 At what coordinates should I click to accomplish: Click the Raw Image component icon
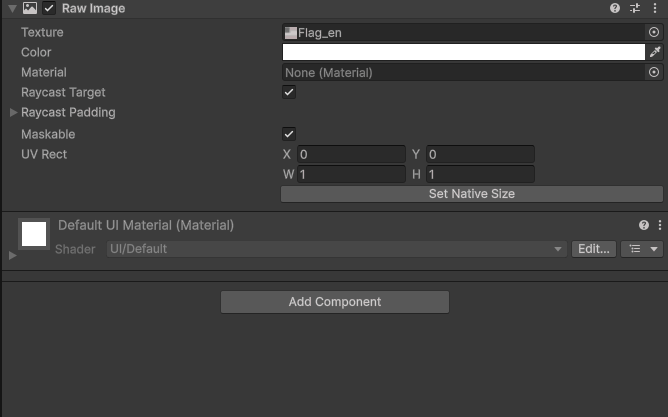[30, 8]
